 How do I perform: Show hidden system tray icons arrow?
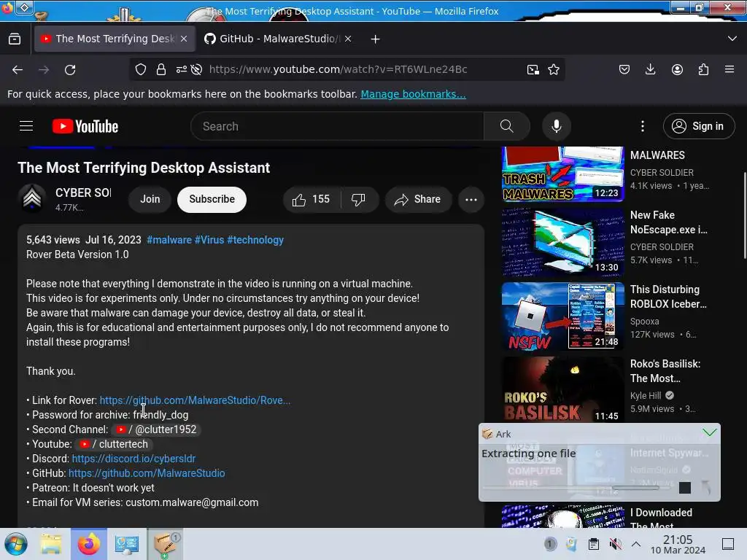click(x=636, y=544)
